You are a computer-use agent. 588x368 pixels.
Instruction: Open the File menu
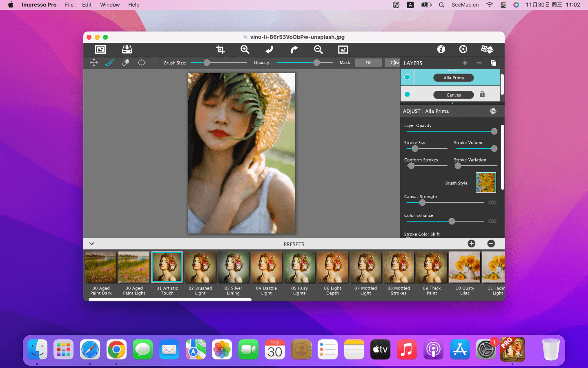(69, 5)
